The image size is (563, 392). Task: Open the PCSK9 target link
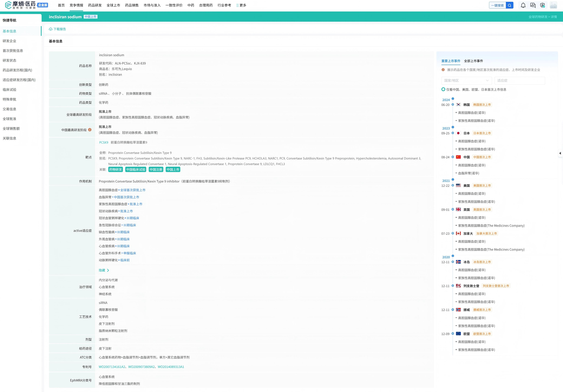104,142
